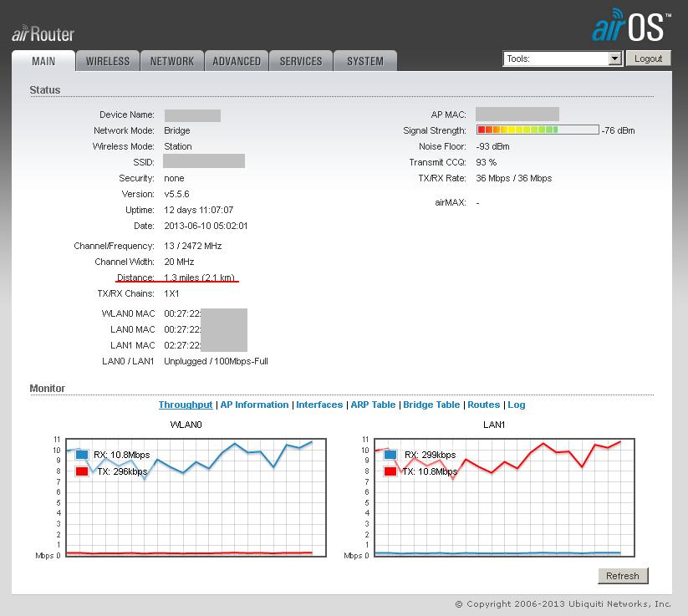
Task: Click the Date value 2013-06-10 05:02:01
Action: tap(206, 226)
